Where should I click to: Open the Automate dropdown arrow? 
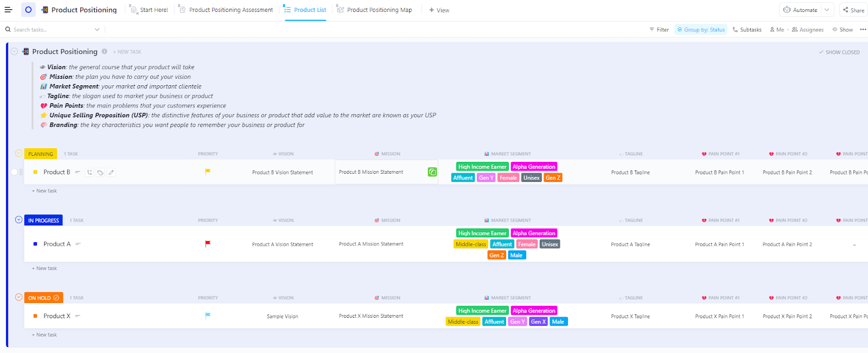[x=827, y=10]
